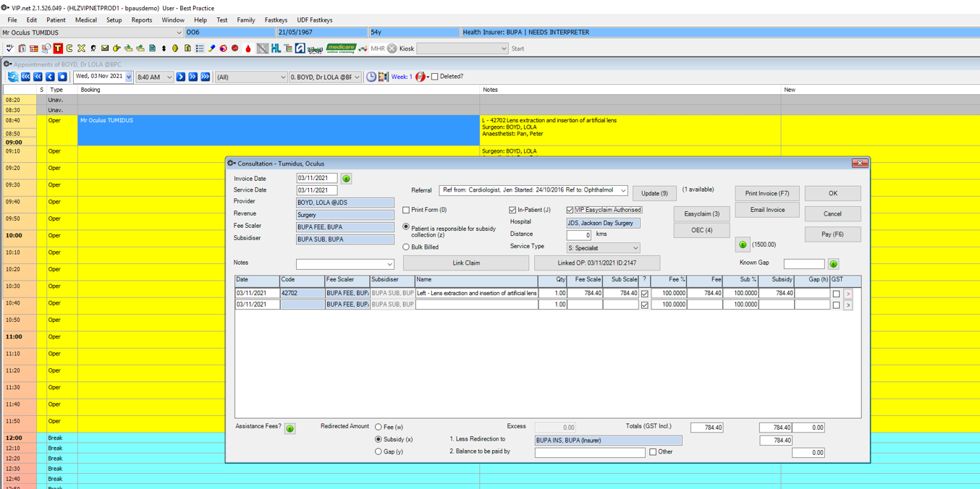Click the OEC (4) button
This screenshot has width=980, height=489.
point(701,230)
